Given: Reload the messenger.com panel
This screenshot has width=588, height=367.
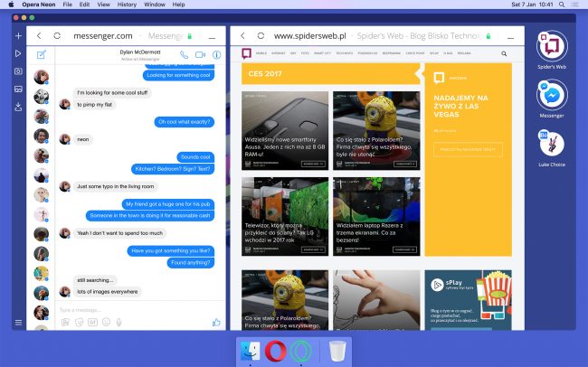Looking at the screenshot, I should pos(57,35).
